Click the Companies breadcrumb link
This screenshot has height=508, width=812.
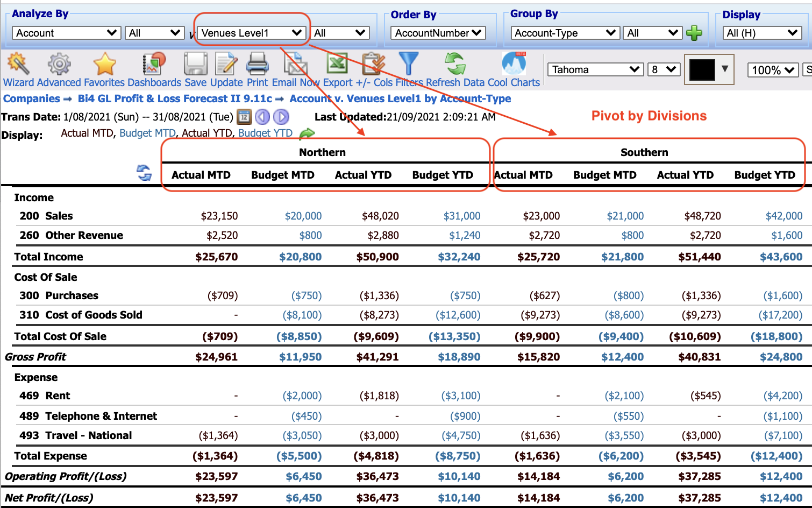click(32, 98)
